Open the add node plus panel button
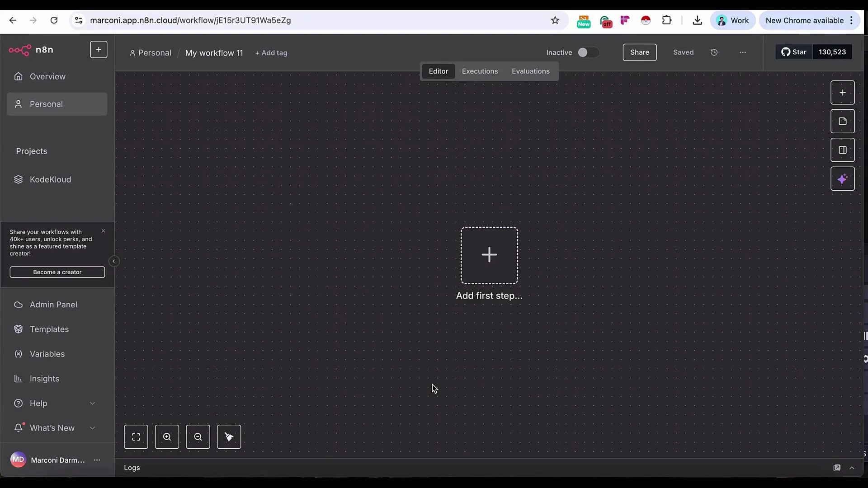 [x=843, y=93]
